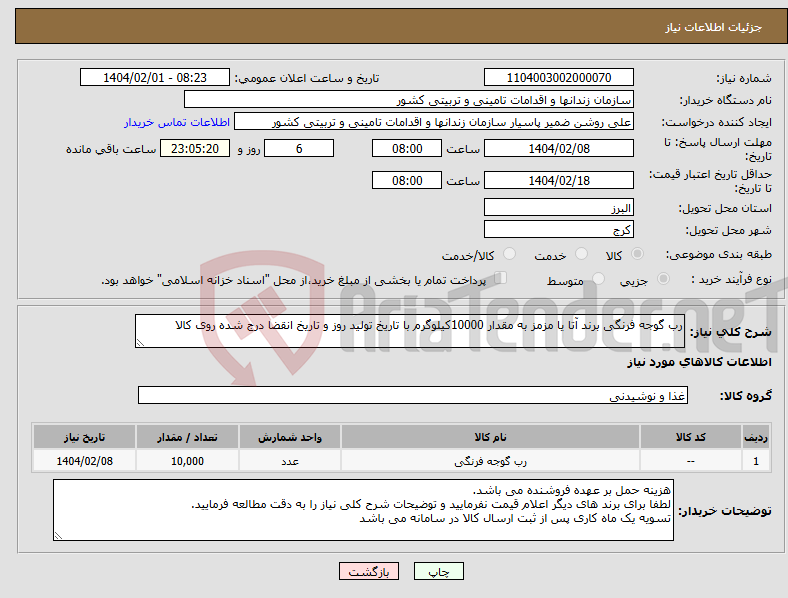Click the تاریخ نیاز column header
The width and height of the screenshot is (788, 598).
coord(84,437)
